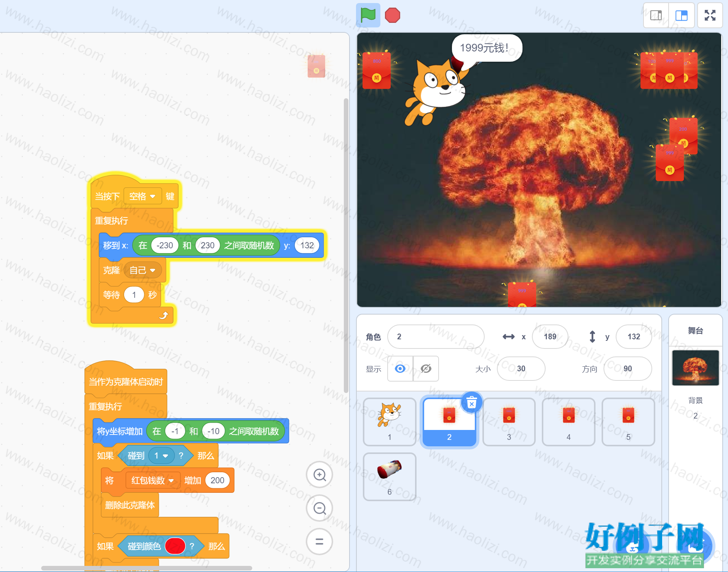
Task: Click the 1999元钱 speech bubble
Action: 486,48
